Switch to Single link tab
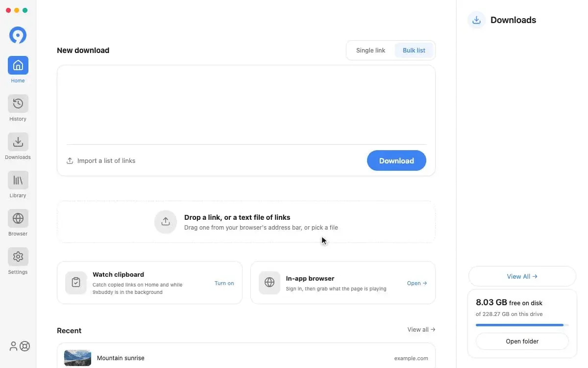The width and height of the screenshot is (588, 368). 370,51
